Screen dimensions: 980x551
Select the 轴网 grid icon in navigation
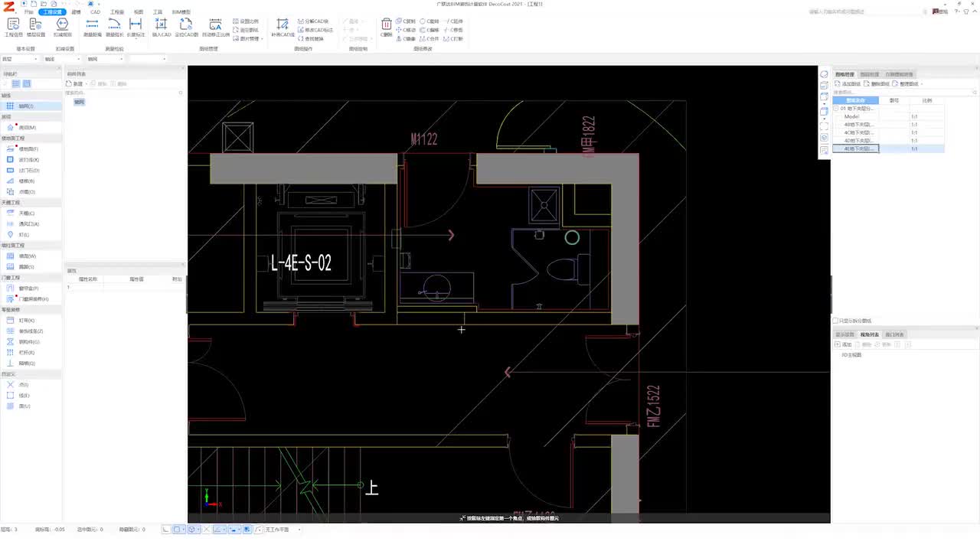point(11,106)
